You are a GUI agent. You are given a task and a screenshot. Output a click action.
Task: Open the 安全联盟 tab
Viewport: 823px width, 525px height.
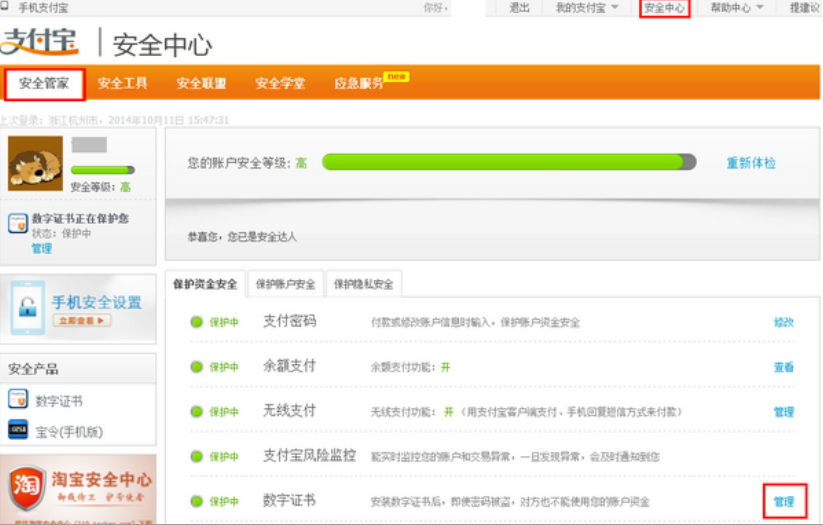click(201, 83)
